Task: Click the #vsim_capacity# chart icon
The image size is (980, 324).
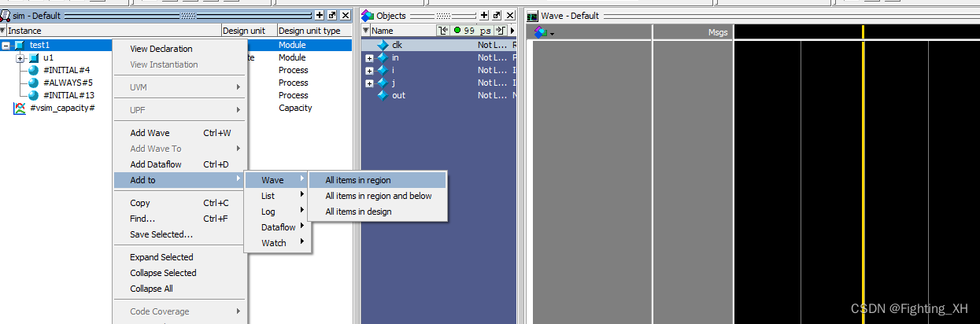Action: pyautogui.click(x=20, y=108)
